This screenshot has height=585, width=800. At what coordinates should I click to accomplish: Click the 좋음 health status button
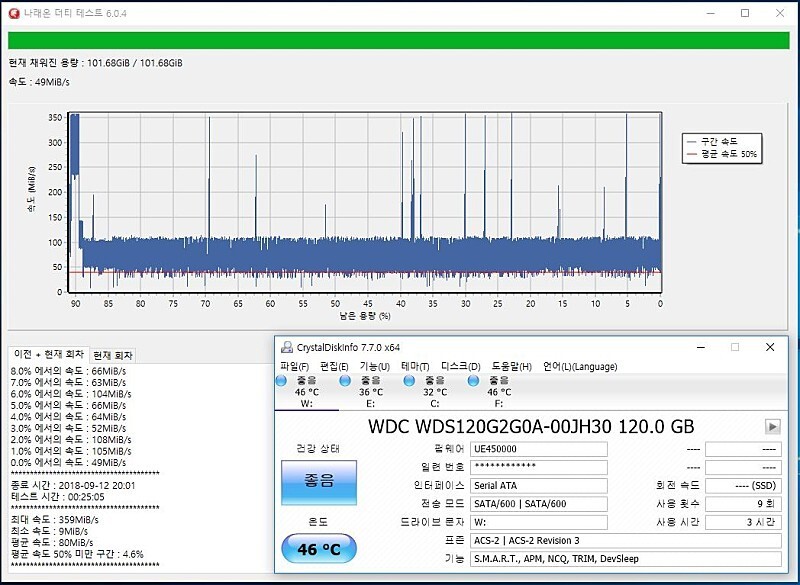(319, 482)
